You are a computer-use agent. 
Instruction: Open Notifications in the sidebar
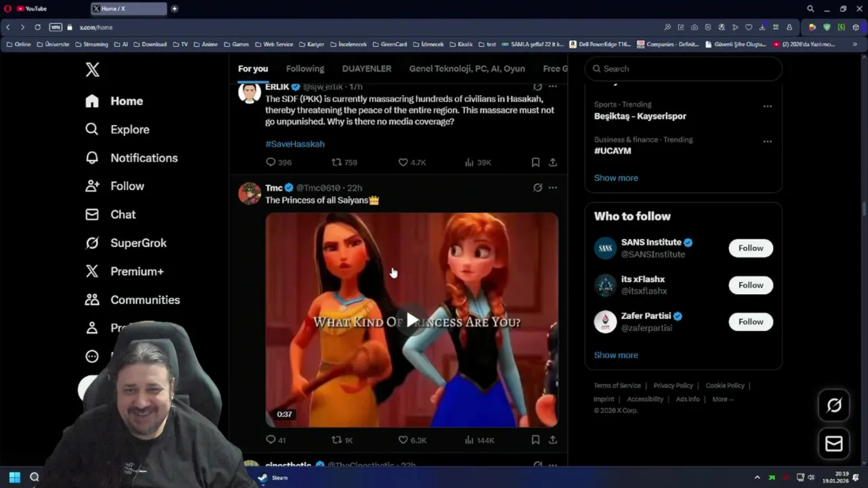tap(132, 158)
